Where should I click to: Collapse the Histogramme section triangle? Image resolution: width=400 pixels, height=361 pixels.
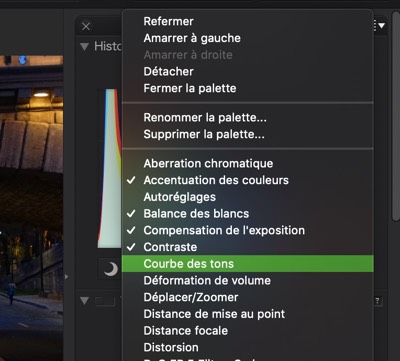point(85,46)
